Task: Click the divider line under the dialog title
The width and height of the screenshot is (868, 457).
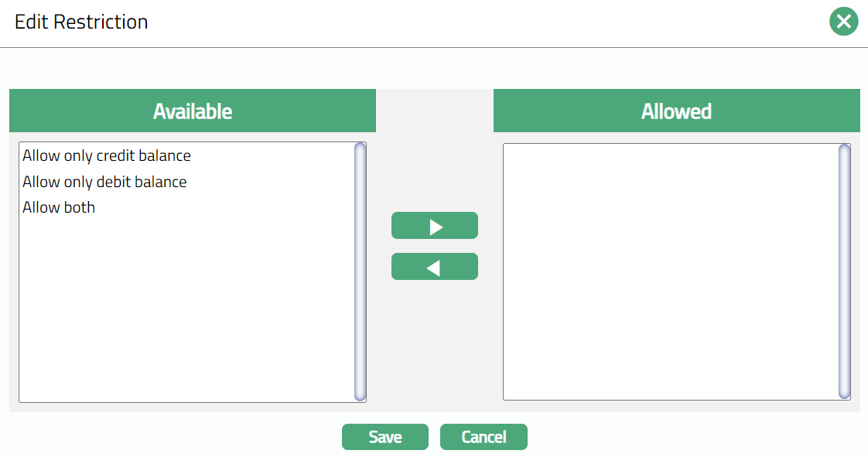Action: 433,48
